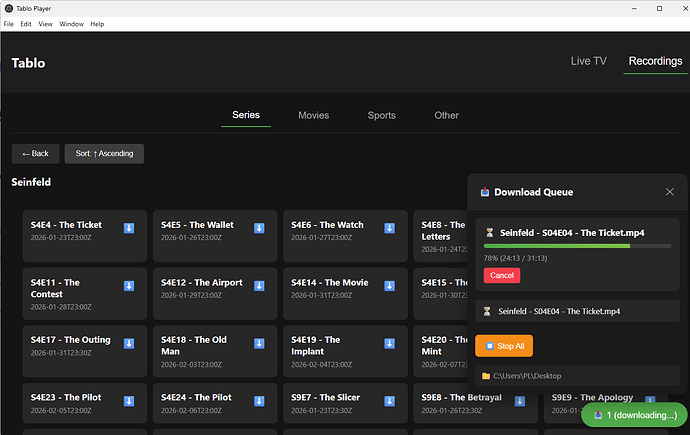
Task: Click the Download Queue header icon
Action: tap(484, 192)
